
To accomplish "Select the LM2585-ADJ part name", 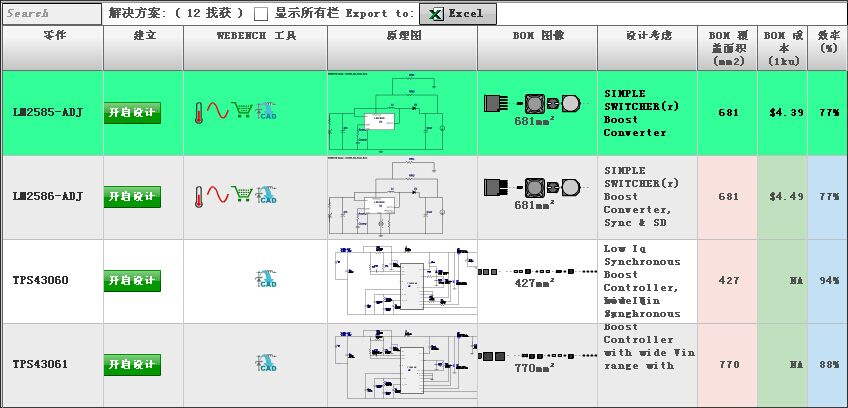I will point(48,113).
